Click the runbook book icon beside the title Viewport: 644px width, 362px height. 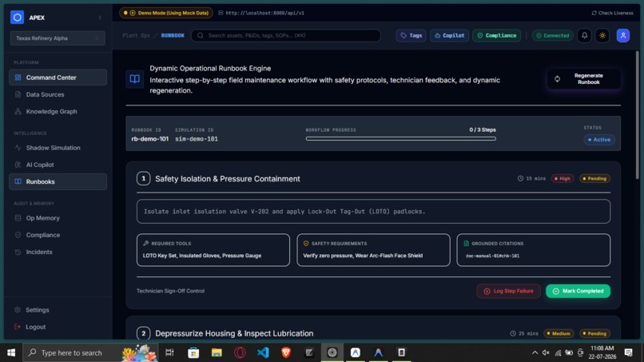point(135,79)
